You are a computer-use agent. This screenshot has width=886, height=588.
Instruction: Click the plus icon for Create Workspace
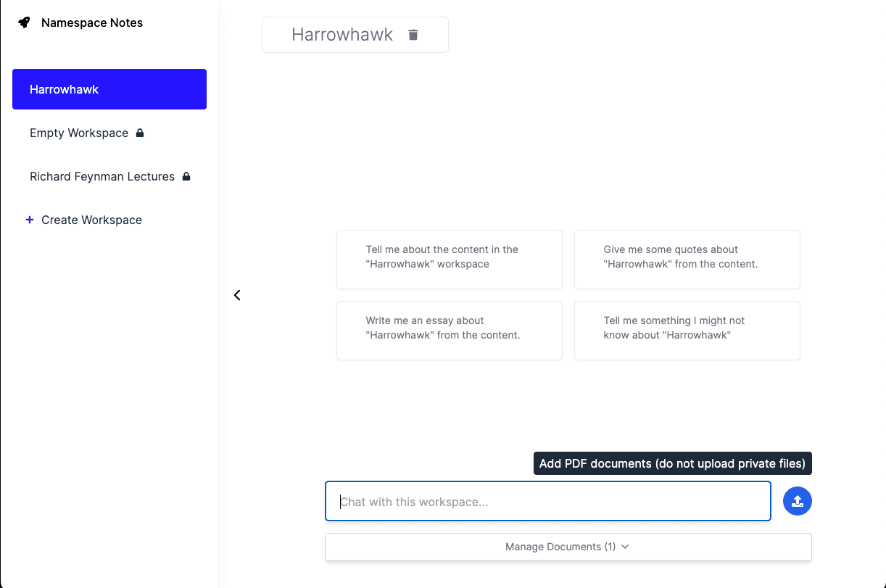[x=30, y=220]
